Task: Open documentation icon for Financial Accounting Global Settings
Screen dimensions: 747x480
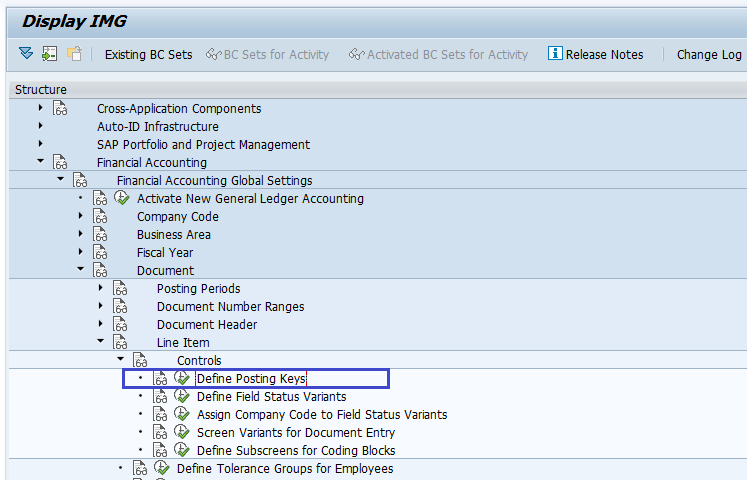Action: (x=80, y=180)
